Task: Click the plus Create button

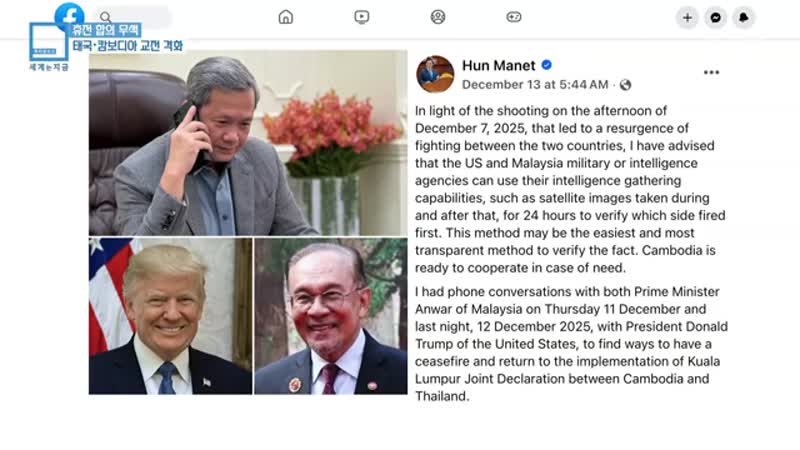Action: [x=687, y=18]
